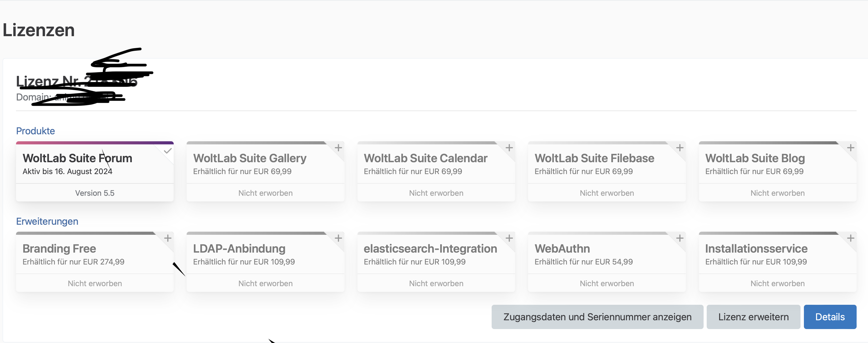Click the Lizenz erweitern button
The image size is (868, 343).
pyautogui.click(x=753, y=317)
